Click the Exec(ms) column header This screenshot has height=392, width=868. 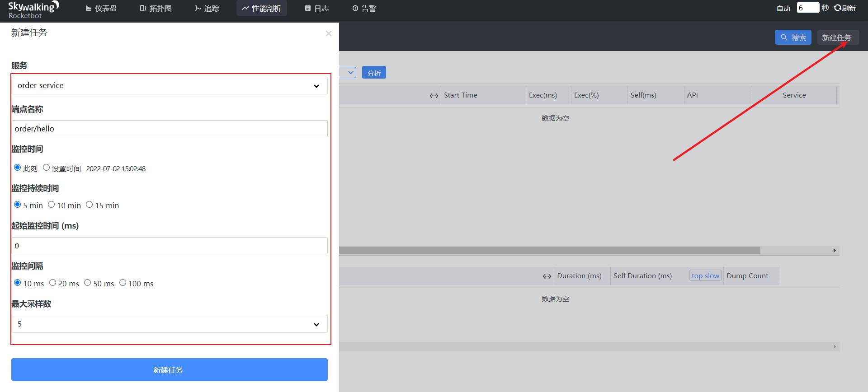(543, 95)
